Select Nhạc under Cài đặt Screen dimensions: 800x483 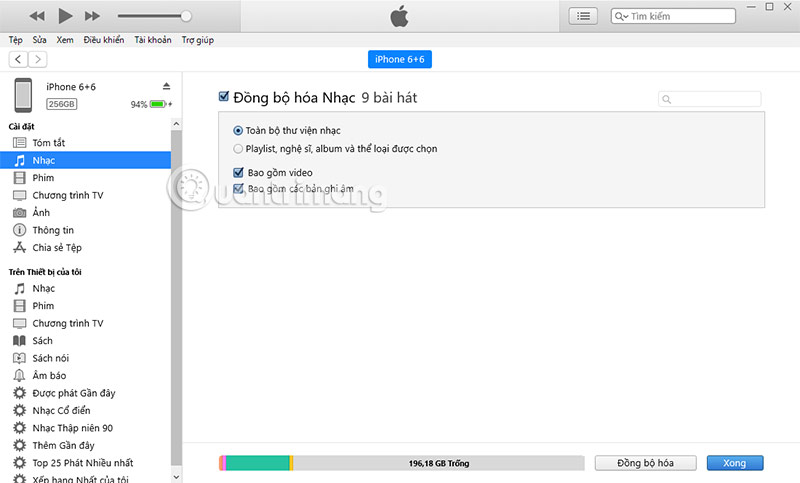[85, 160]
